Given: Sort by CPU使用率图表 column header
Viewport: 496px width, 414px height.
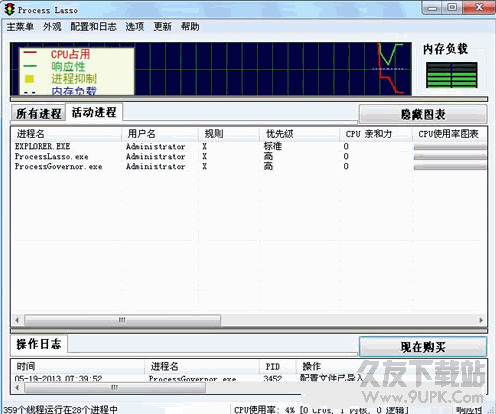Looking at the screenshot, I should pyautogui.click(x=449, y=134).
